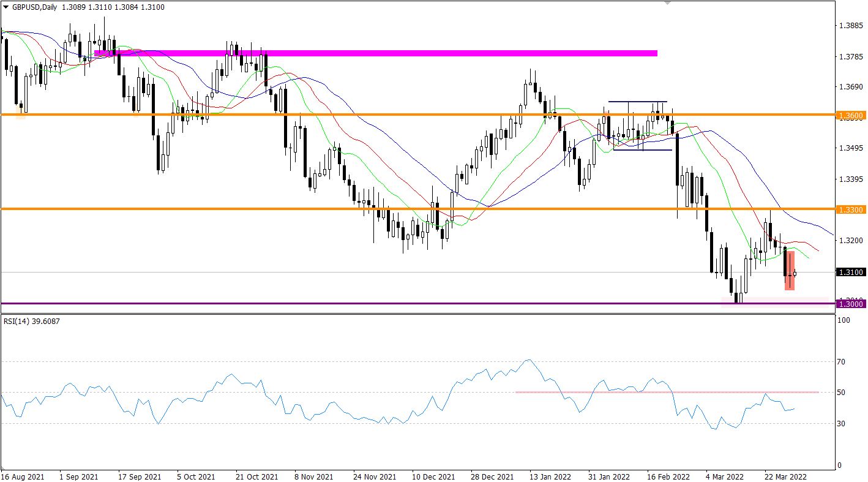The image size is (868, 482).
Task: Click the orange 1.3600 price tag
Action: pos(851,115)
